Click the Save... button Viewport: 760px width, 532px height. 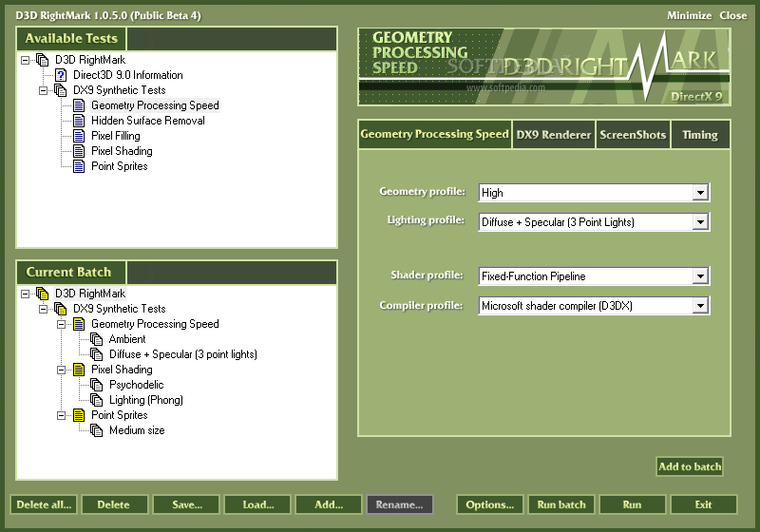click(x=186, y=504)
